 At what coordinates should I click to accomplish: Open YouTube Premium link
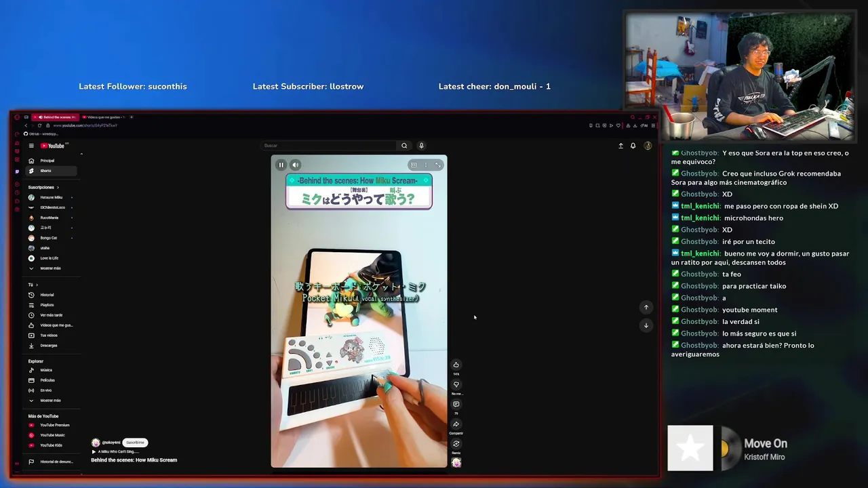tap(52, 425)
